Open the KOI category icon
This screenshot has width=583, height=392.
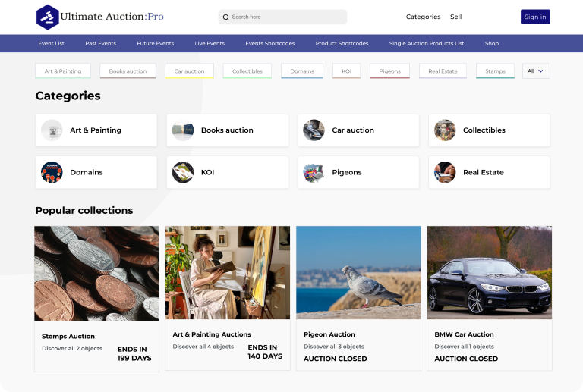(183, 172)
